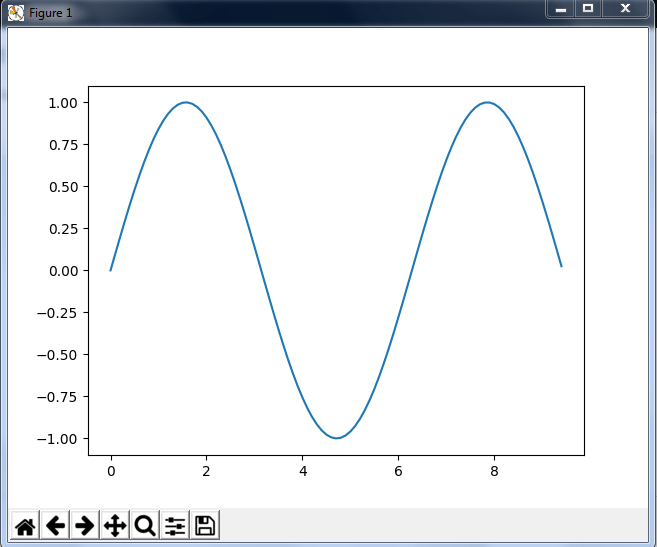
Task: Click the Matplotlib icon in the title bar
Action: (15, 12)
